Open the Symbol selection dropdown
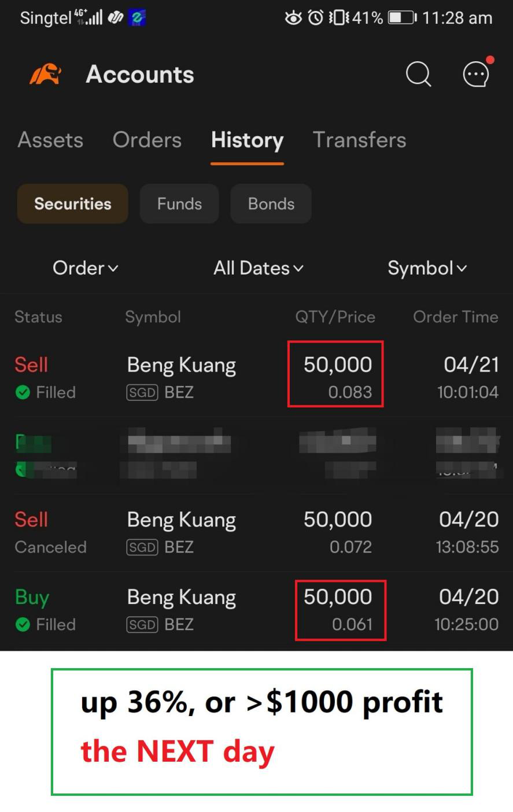 tap(427, 268)
